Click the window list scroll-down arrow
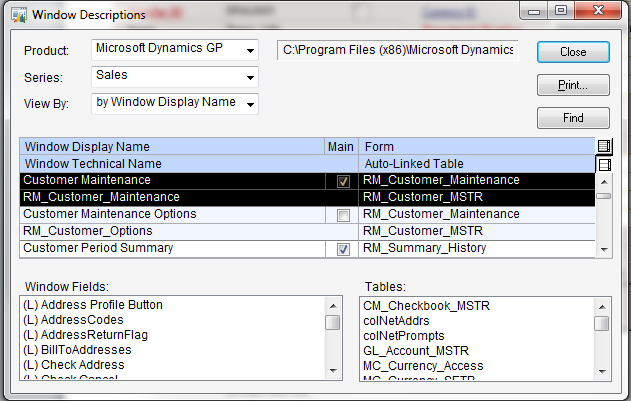This screenshot has width=631, height=401. 604,250
